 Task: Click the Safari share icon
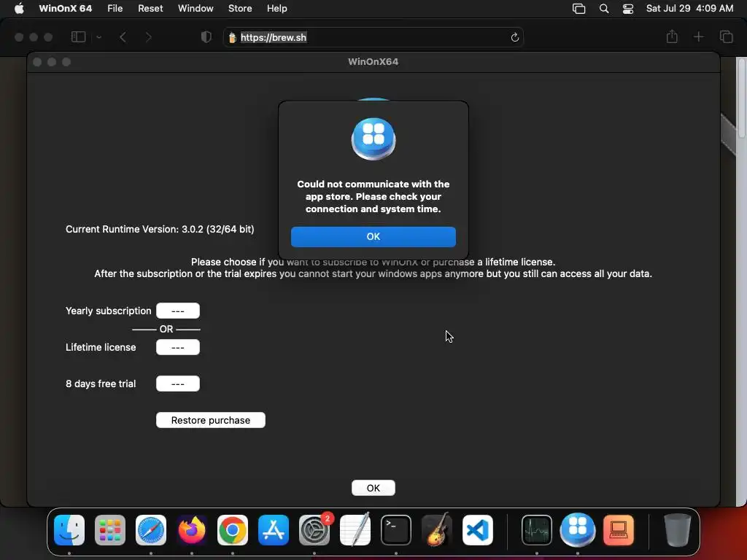672,36
